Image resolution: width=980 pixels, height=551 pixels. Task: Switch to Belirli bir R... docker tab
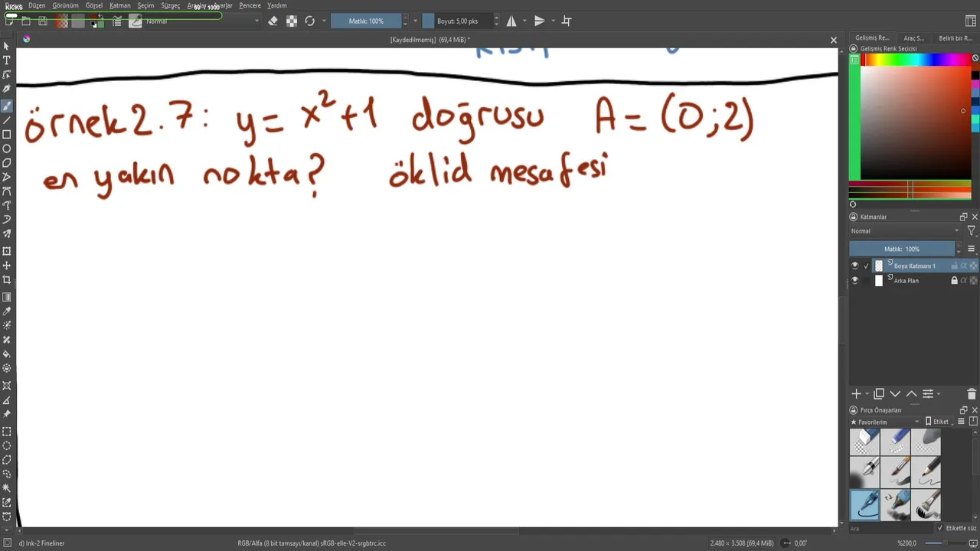click(x=955, y=37)
